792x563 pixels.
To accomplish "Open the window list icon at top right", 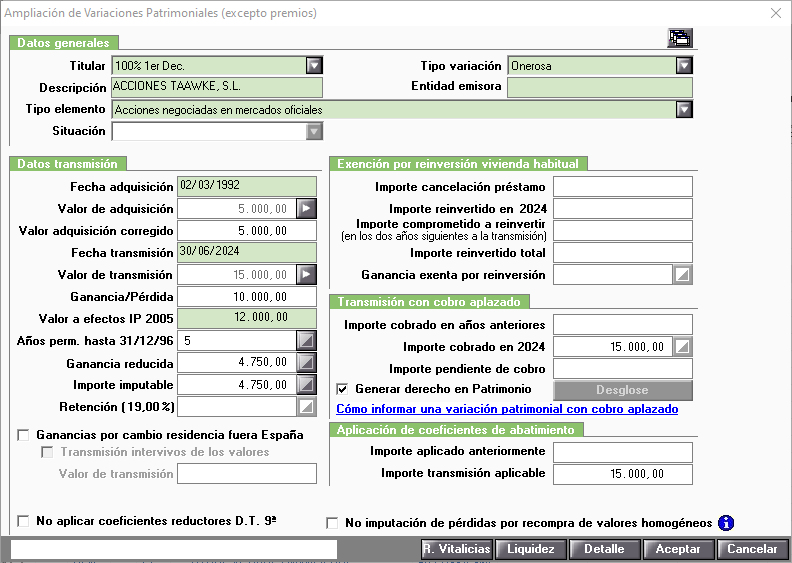I will [680, 38].
